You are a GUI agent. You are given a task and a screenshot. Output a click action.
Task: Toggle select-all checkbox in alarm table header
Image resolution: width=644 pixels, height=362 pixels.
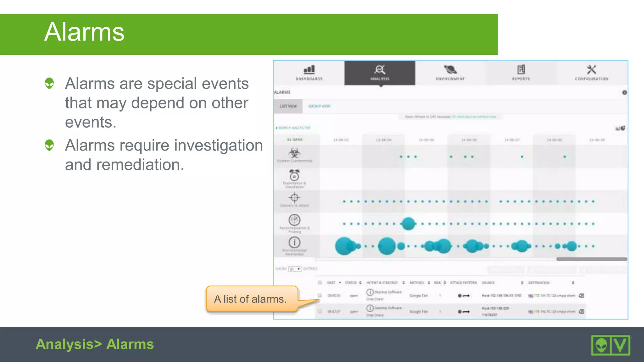tap(320, 282)
